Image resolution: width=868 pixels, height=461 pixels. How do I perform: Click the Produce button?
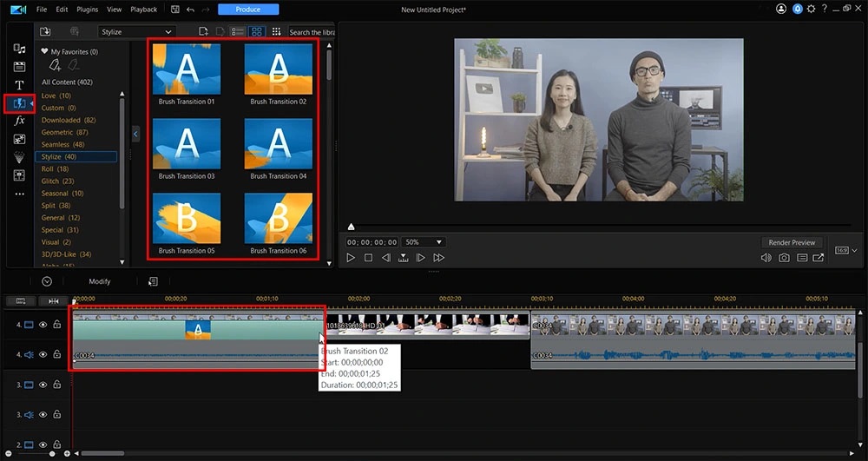tap(248, 10)
